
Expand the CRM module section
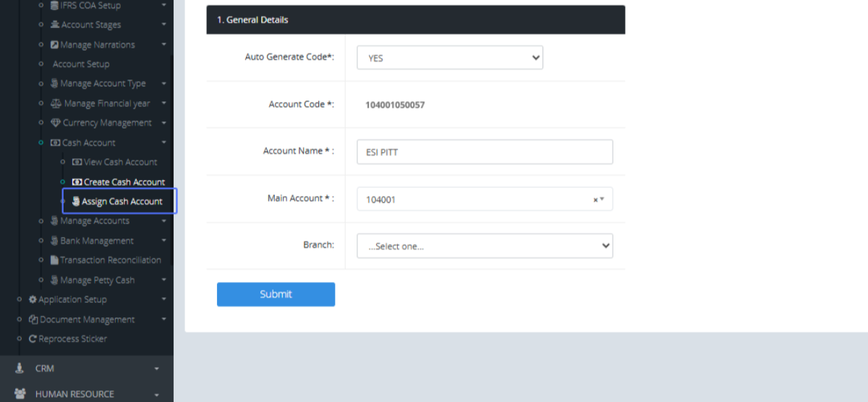[87, 369]
